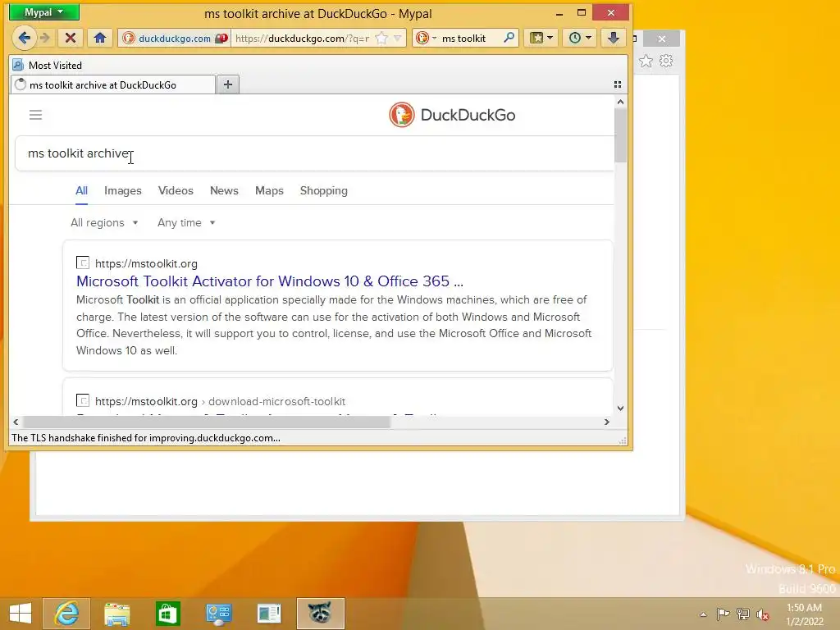Image resolution: width=840 pixels, height=630 pixels.
Task: Open the clock showing 1:50 AM
Action: pos(804,614)
